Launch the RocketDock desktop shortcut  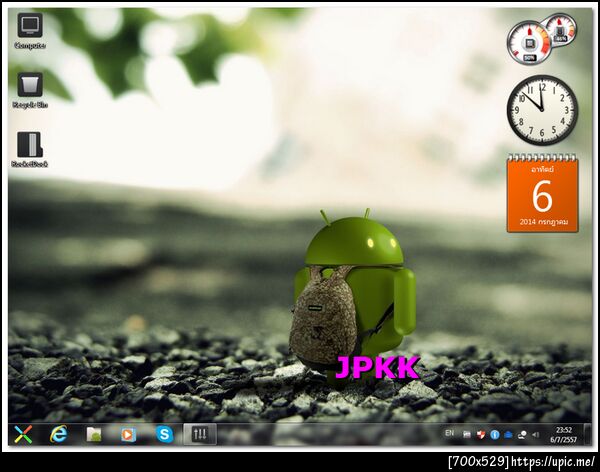30,149
